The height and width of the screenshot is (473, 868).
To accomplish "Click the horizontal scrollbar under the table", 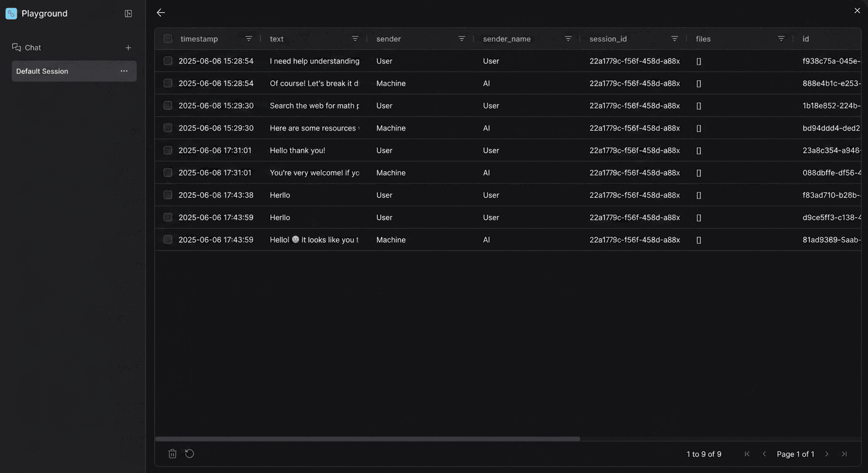I will [x=367, y=439].
